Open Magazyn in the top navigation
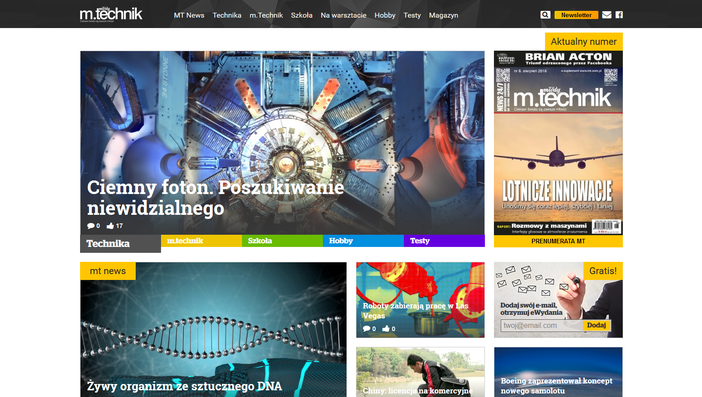Viewport: 702px width, 397px height. [444, 15]
